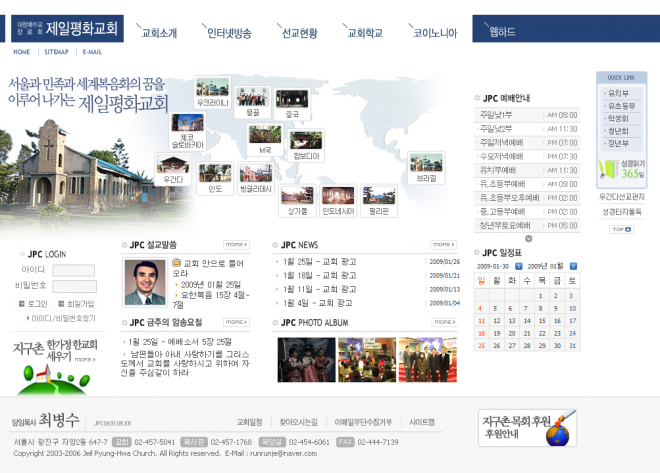Expand worship schedule list with down arrow
The image size is (660, 473).
point(528,238)
